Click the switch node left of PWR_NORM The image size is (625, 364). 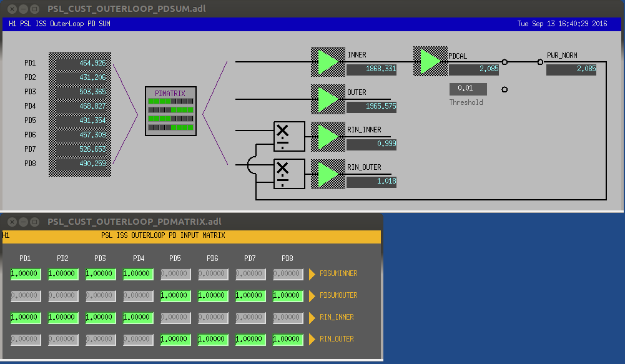pos(540,62)
